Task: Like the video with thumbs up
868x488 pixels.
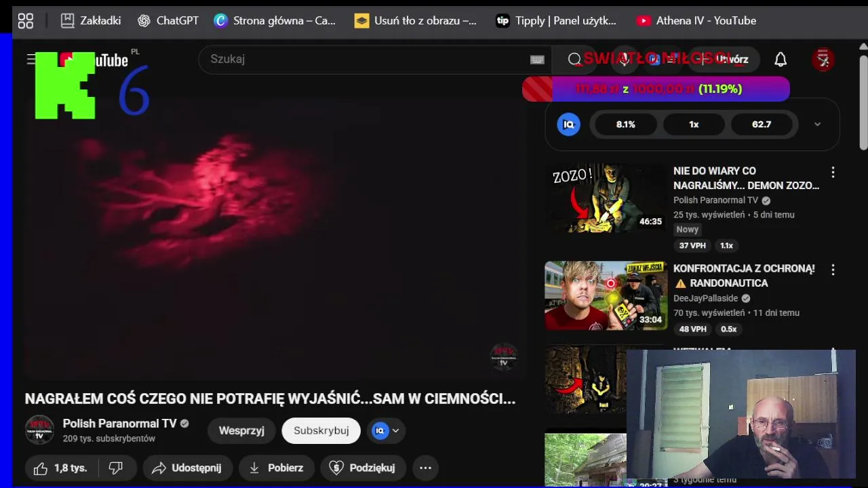Action: click(x=61, y=468)
